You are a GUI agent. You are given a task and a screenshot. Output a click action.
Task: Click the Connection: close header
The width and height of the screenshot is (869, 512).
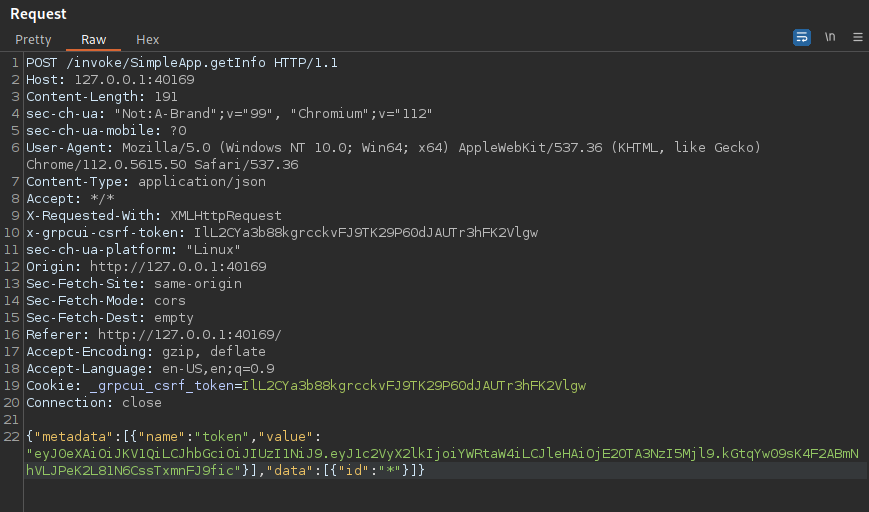click(93, 403)
